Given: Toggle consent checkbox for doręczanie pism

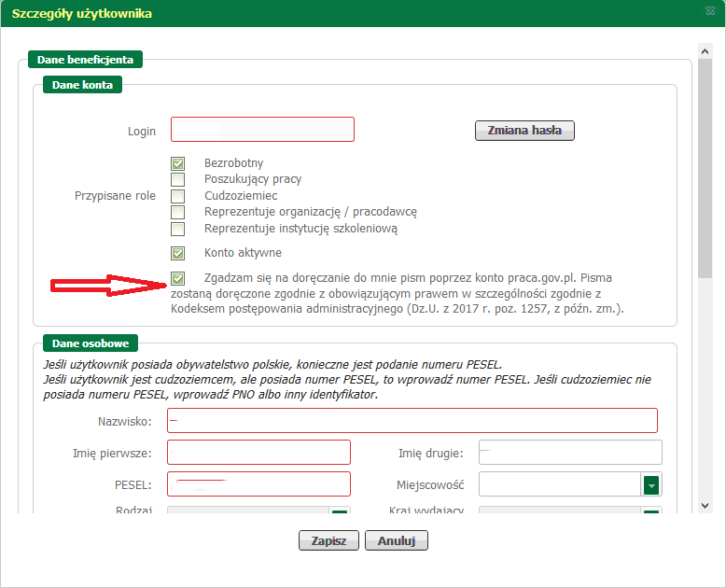Looking at the screenshot, I should [x=178, y=278].
